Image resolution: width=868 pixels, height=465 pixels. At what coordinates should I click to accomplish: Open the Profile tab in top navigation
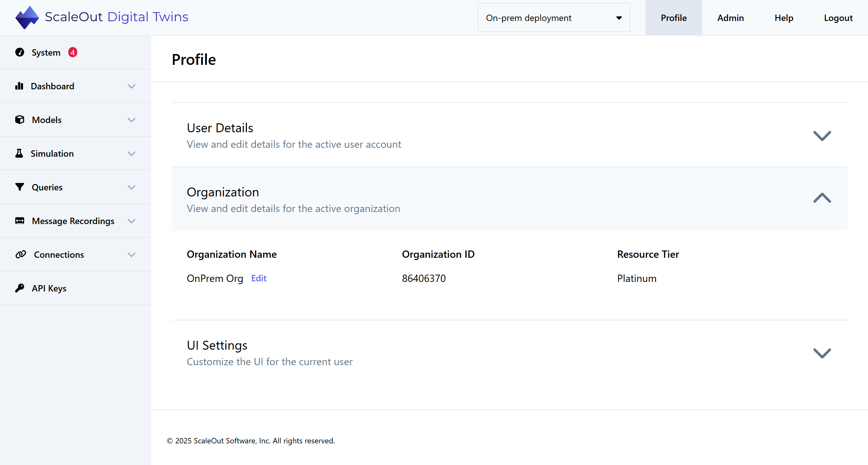click(x=674, y=18)
